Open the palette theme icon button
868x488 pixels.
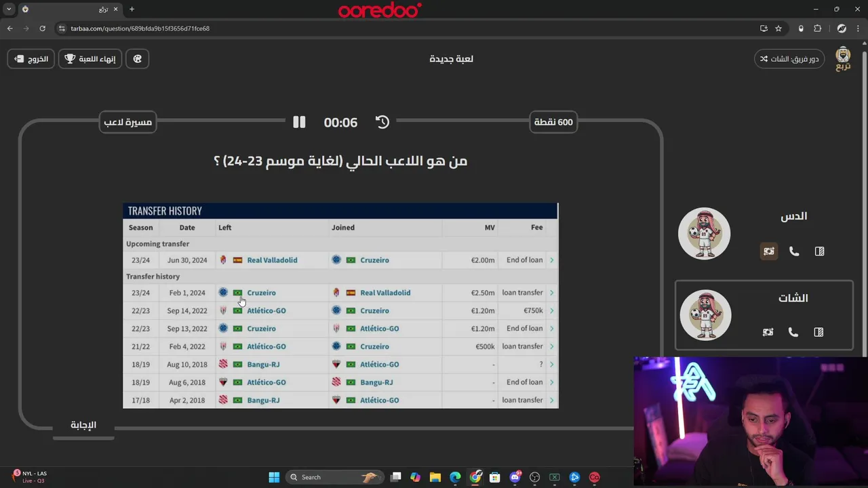[138, 59]
